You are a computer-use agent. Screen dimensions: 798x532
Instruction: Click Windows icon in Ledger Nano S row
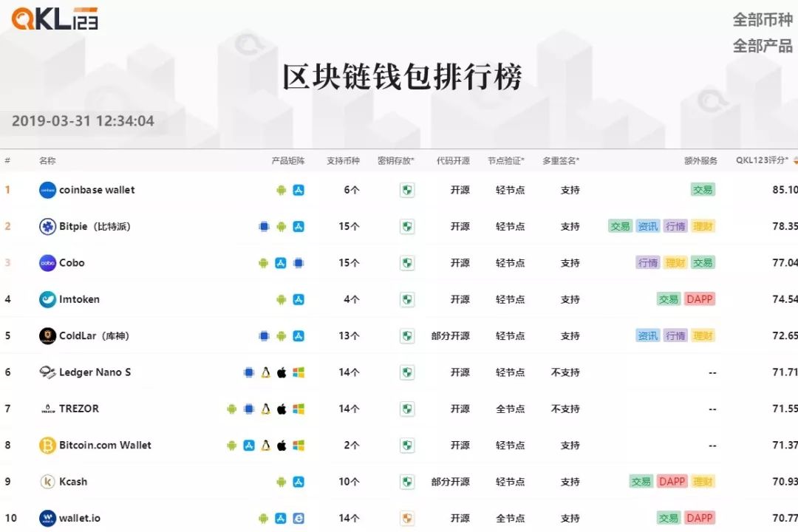(x=299, y=372)
